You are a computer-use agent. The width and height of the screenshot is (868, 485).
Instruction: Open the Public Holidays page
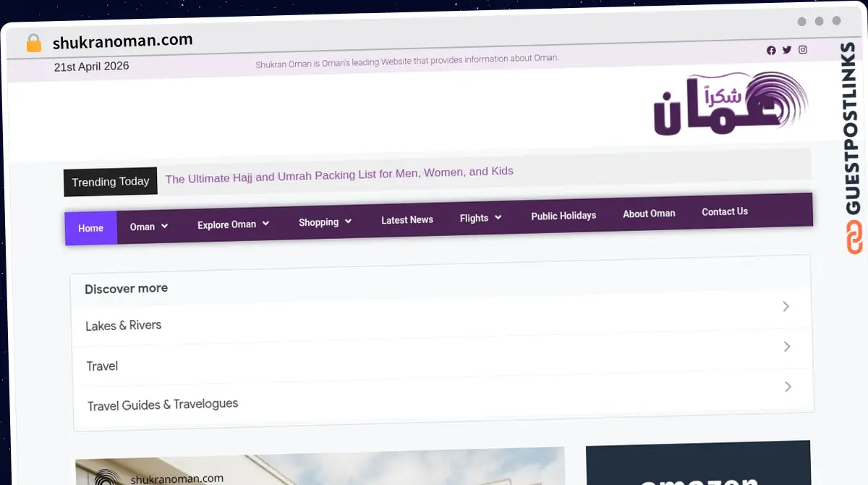(x=563, y=216)
